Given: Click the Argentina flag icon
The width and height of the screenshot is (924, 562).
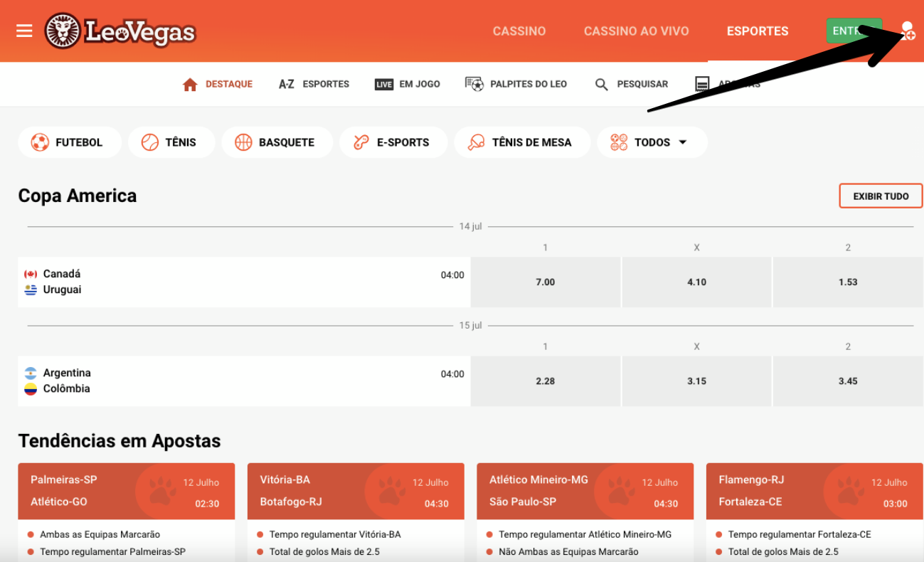Looking at the screenshot, I should (31, 373).
